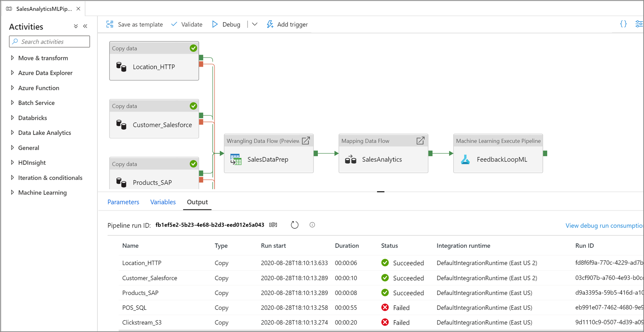Image resolution: width=644 pixels, height=332 pixels.
Task: Copy pipeline run ID with the copy icon
Action: 273,225
